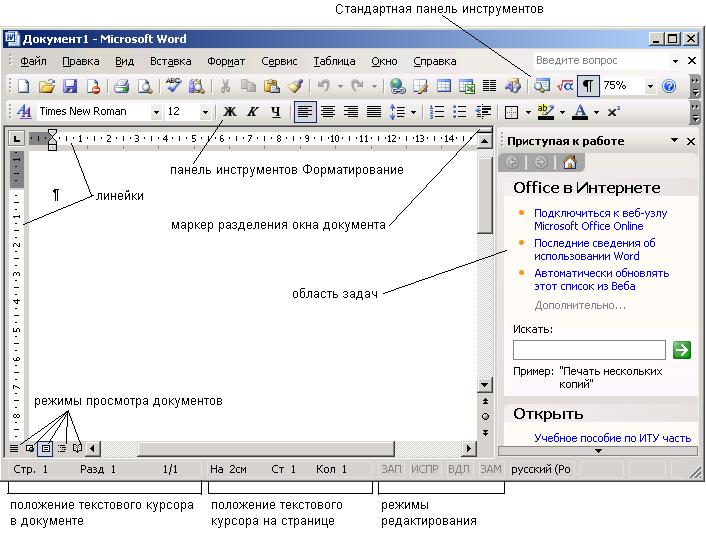Apply superscript x² formatting
The height and width of the screenshot is (541, 706).
[x=614, y=111]
